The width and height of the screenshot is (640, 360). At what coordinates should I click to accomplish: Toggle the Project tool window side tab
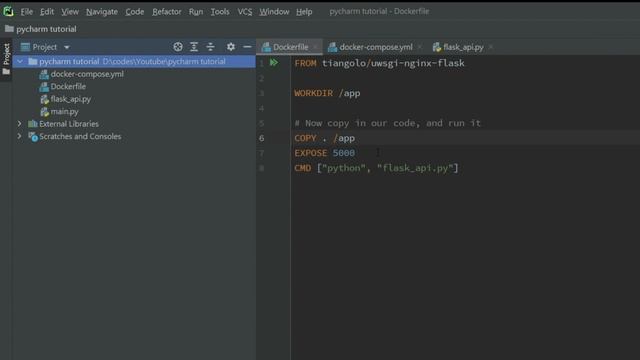pyautogui.click(x=6, y=59)
